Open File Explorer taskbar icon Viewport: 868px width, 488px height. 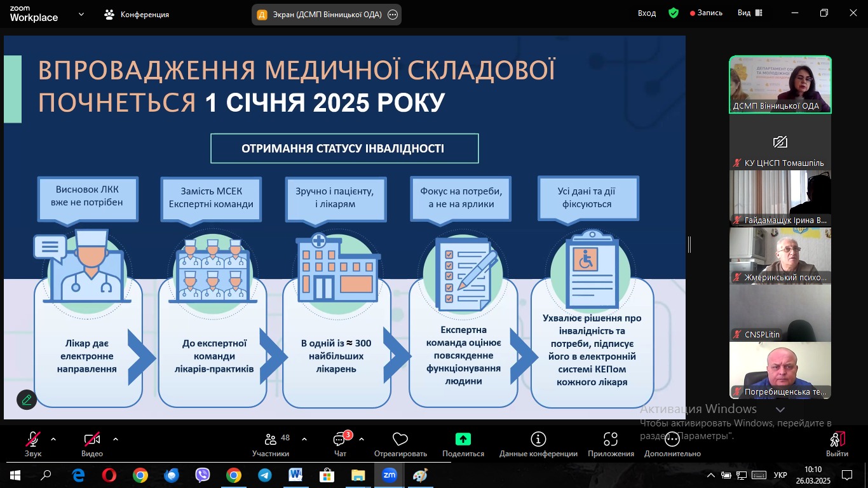(x=358, y=475)
